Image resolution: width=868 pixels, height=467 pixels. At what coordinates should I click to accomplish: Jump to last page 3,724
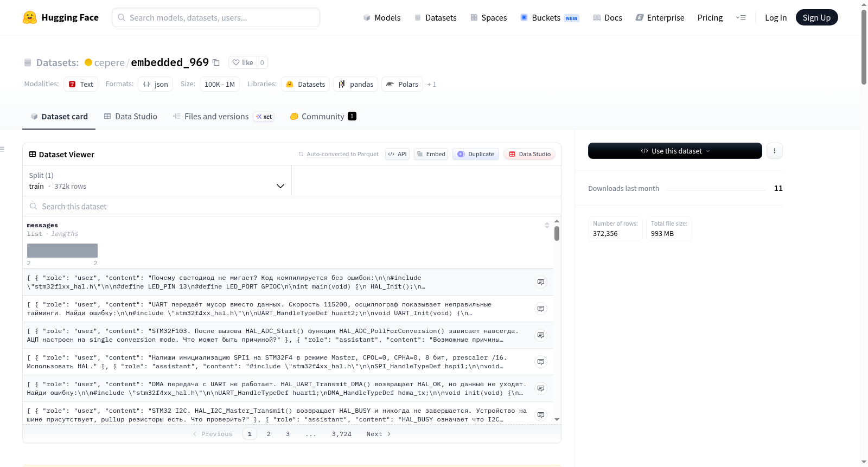pos(342,434)
